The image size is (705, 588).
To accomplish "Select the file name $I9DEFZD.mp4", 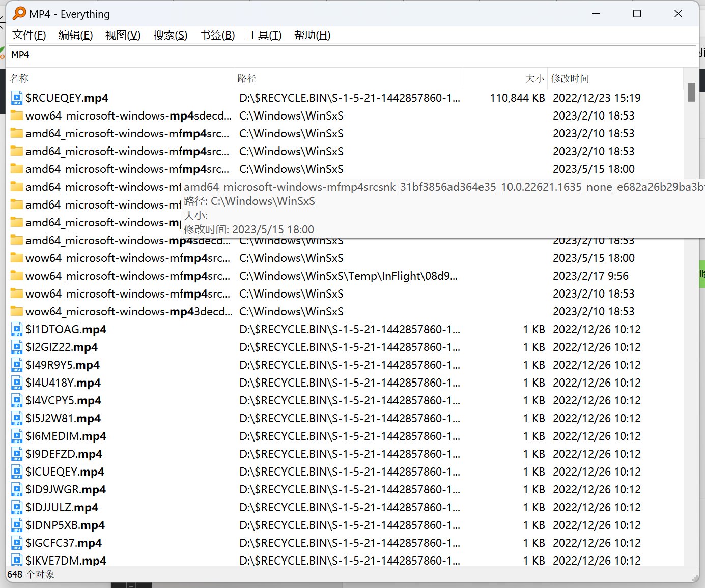I will coord(64,454).
